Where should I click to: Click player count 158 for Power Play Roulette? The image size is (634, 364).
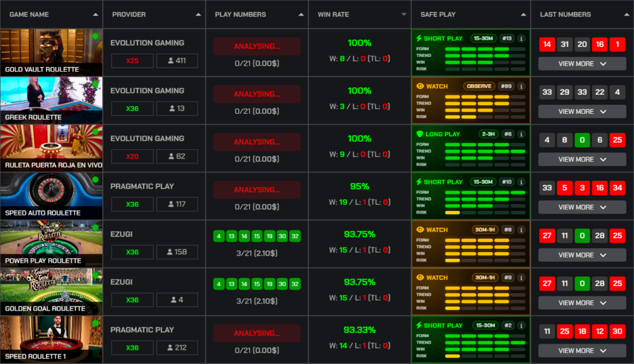click(177, 252)
